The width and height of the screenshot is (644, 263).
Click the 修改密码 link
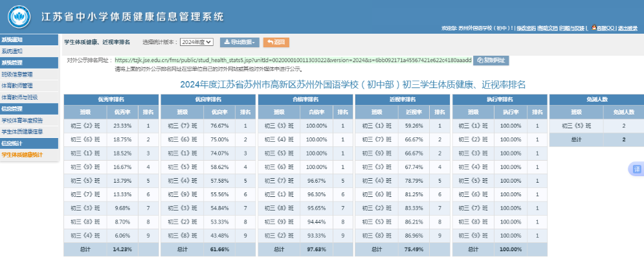525,29
